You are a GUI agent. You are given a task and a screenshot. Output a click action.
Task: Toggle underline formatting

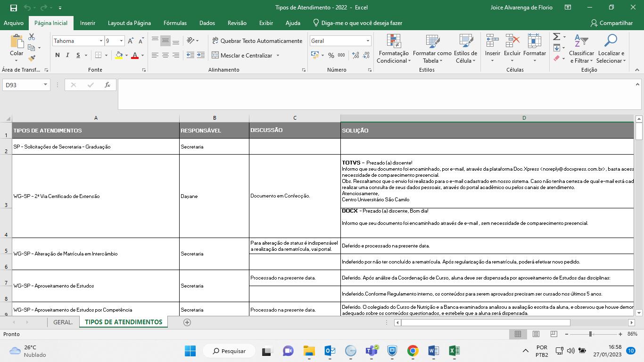point(78,55)
